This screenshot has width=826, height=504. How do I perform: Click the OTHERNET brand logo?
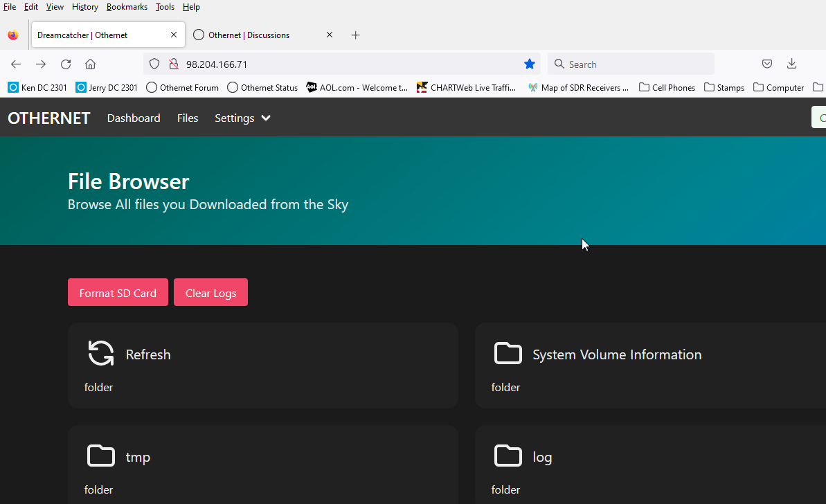[49, 118]
